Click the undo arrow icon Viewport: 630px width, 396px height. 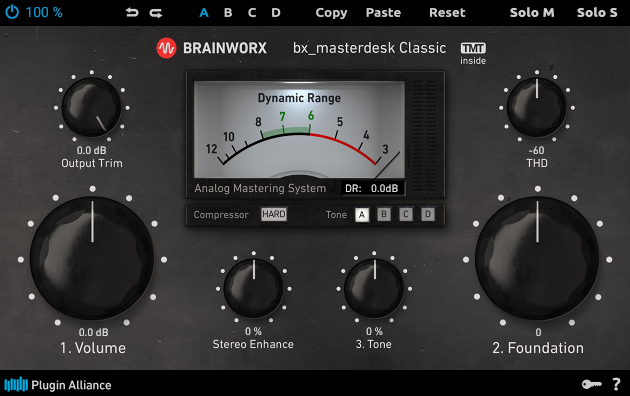click(x=132, y=13)
